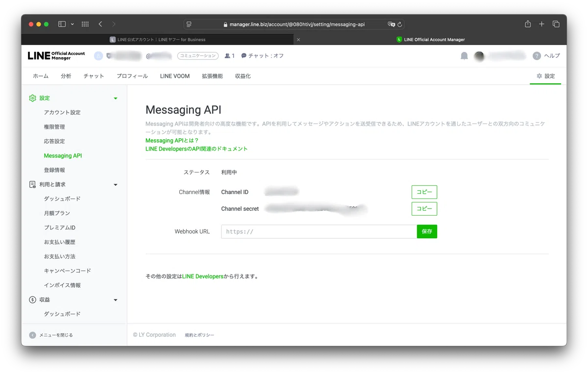
Task: Click the translate icon in address bar
Action: (x=391, y=24)
